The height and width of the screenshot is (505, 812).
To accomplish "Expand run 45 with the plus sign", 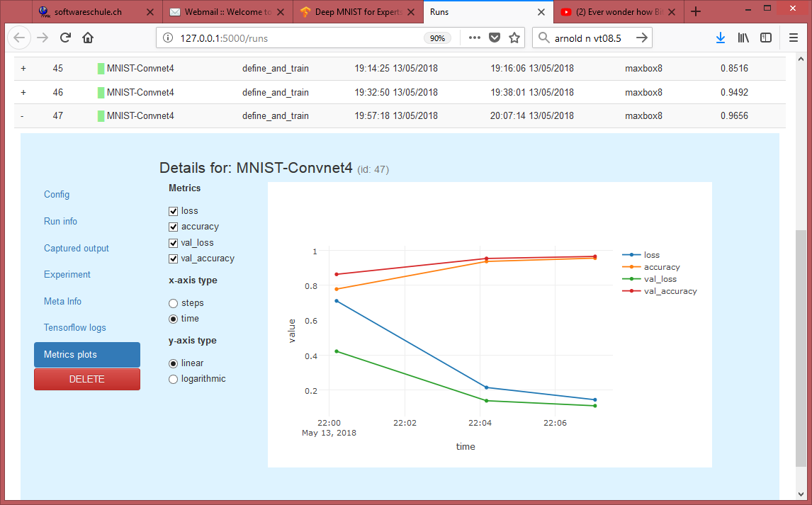I will click(23, 69).
